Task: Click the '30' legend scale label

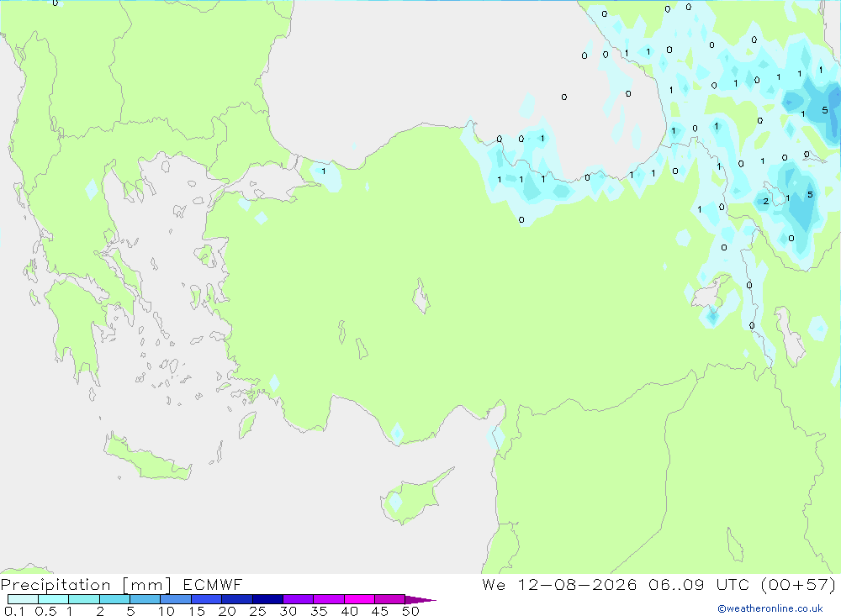Action: tap(288, 611)
